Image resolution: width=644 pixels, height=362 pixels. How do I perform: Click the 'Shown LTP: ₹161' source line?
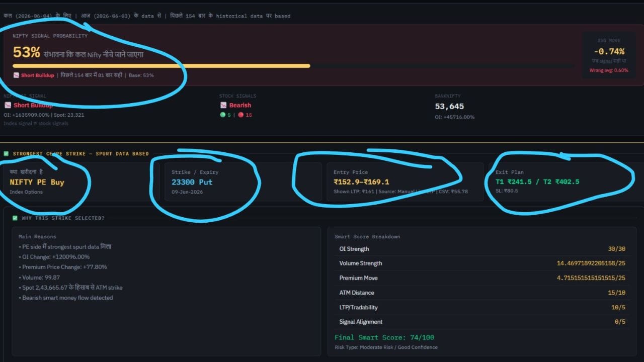coord(401,192)
